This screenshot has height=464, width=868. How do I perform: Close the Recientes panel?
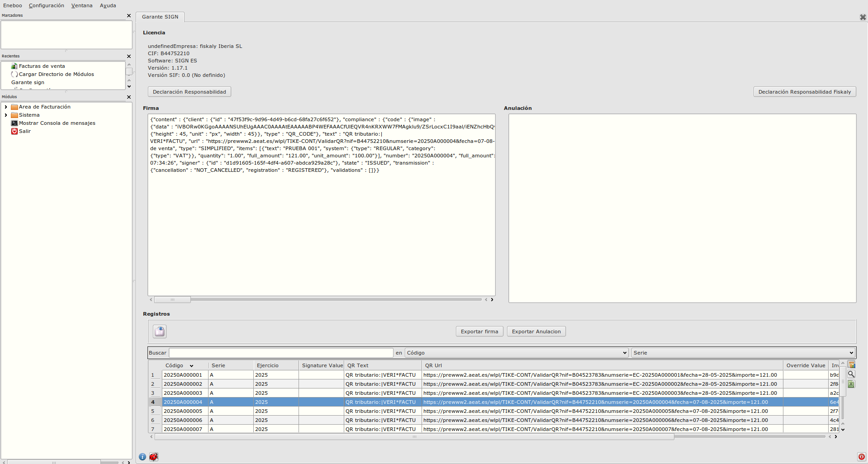[x=129, y=56]
